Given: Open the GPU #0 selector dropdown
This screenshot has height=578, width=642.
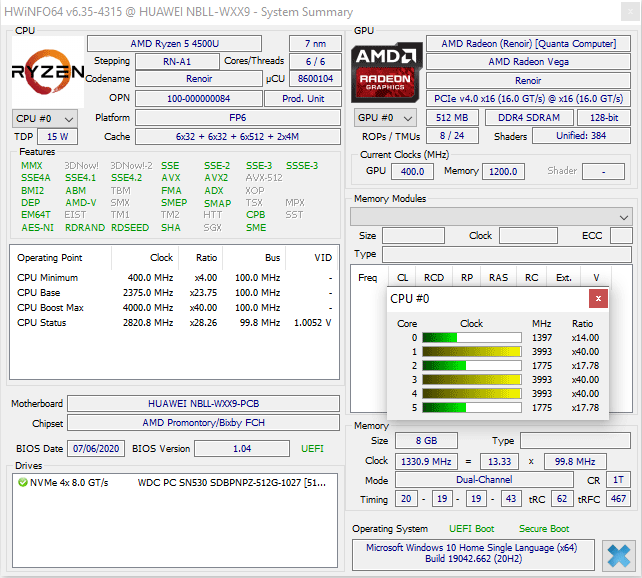Looking at the screenshot, I should [x=385, y=118].
